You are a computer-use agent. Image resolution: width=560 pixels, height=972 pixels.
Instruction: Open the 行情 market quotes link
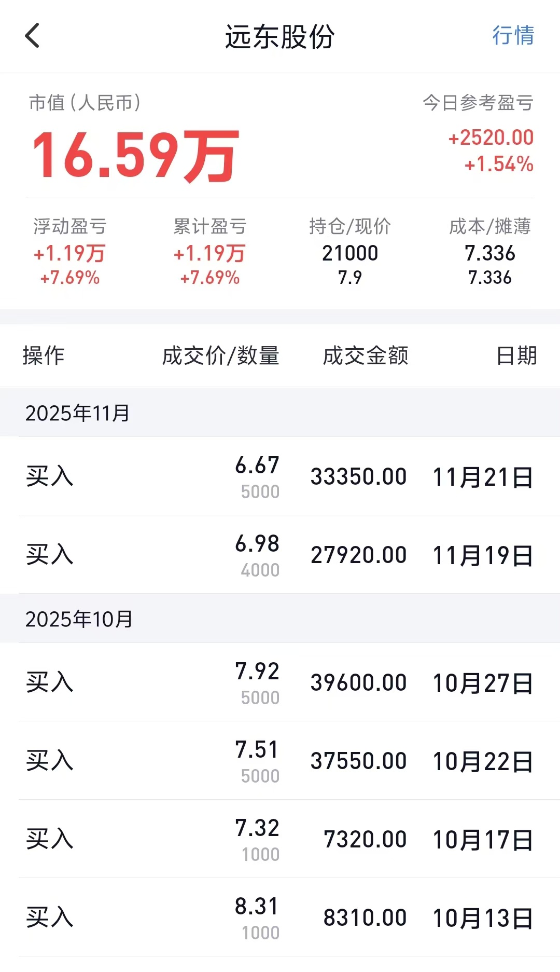pyautogui.click(x=513, y=36)
